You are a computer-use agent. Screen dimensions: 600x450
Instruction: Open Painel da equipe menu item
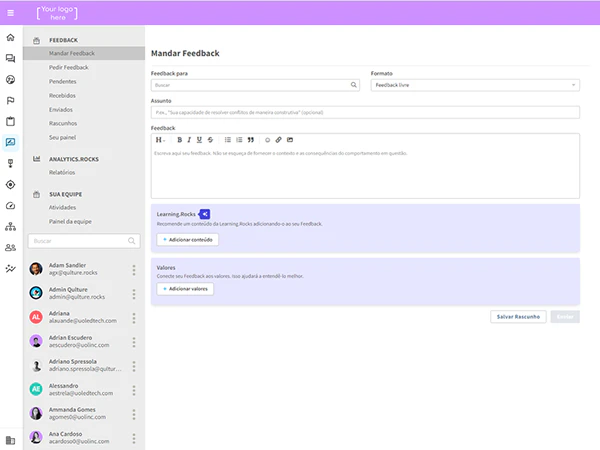click(70, 222)
